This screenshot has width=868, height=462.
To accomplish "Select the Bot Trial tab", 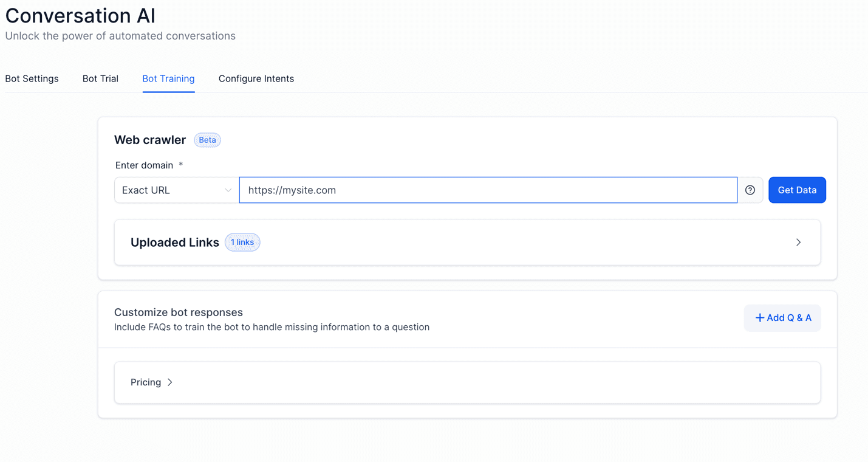I will tap(100, 78).
